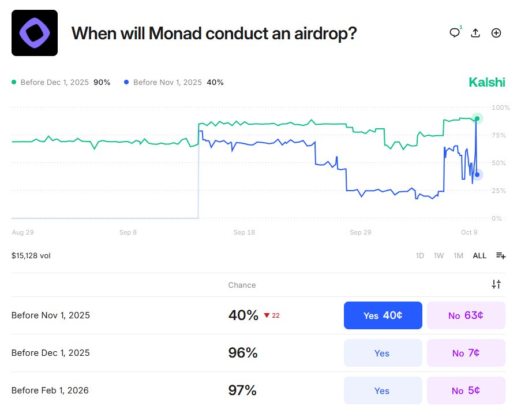
Task: Click the sort arrows icon above the table
Action: point(496,284)
